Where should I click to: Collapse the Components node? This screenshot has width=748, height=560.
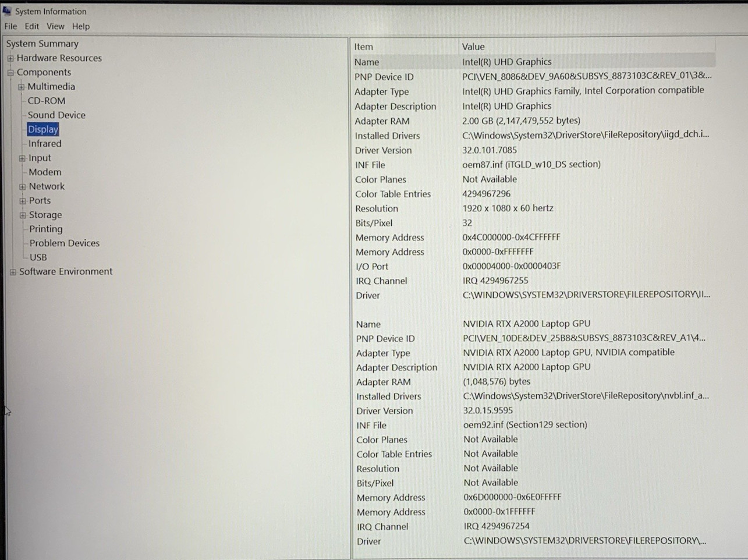(x=10, y=73)
